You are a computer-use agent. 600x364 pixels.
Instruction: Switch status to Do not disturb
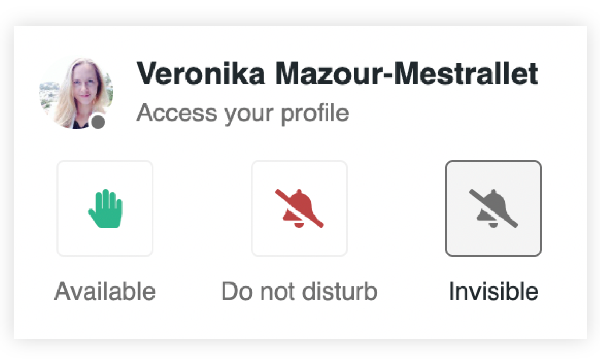pyautogui.click(x=299, y=208)
